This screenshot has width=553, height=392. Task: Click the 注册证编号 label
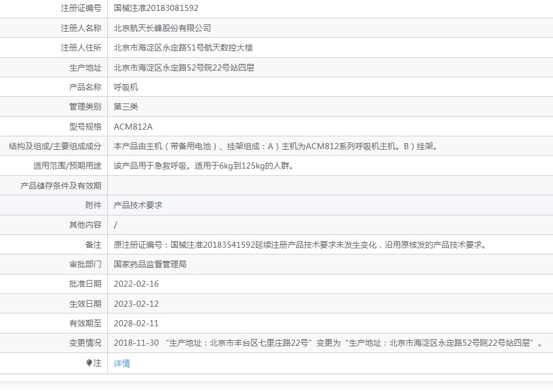pos(81,8)
